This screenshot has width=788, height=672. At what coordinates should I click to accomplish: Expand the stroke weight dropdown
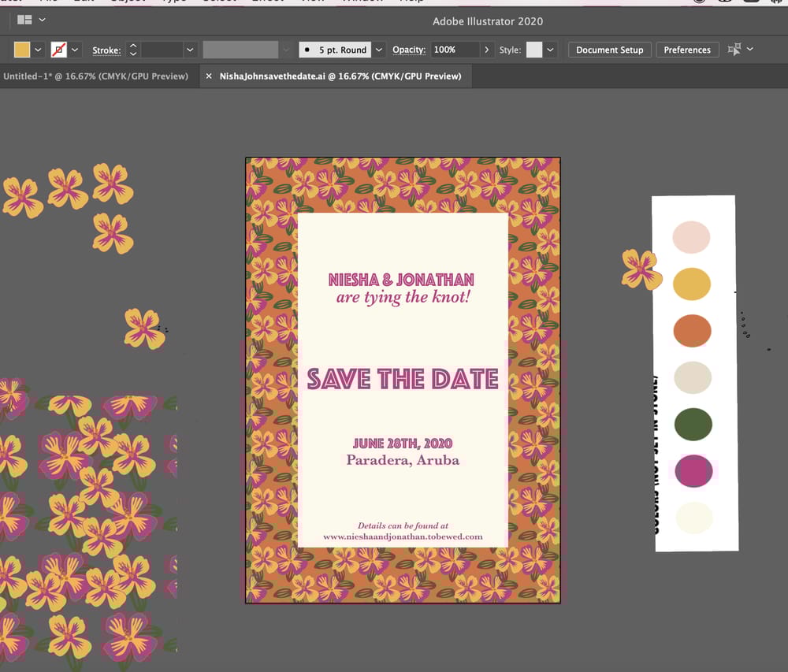click(x=190, y=50)
